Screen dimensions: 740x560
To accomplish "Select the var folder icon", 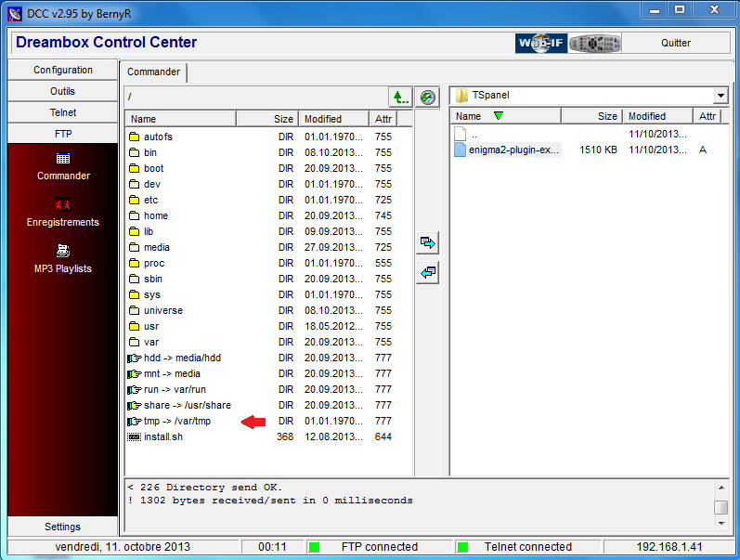I will coord(135,343).
